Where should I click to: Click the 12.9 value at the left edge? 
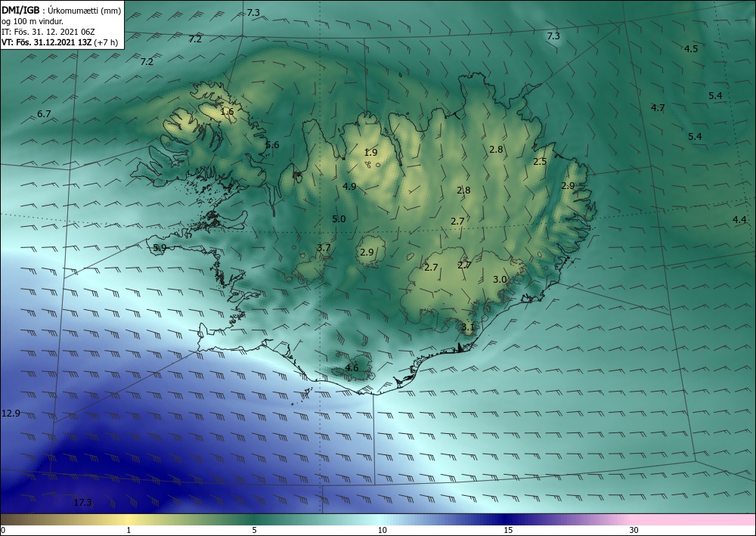[11, 413]
